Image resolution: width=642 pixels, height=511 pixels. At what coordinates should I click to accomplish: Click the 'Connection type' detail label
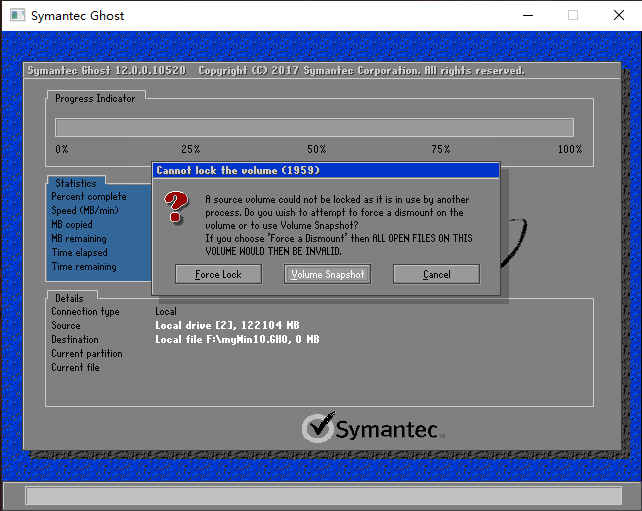coord(85,312)
